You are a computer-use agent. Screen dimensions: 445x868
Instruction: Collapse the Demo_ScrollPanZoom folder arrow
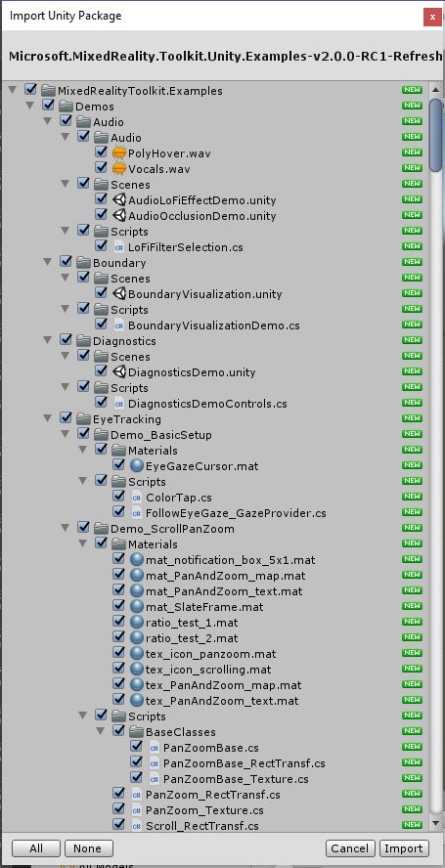[66, 528]
